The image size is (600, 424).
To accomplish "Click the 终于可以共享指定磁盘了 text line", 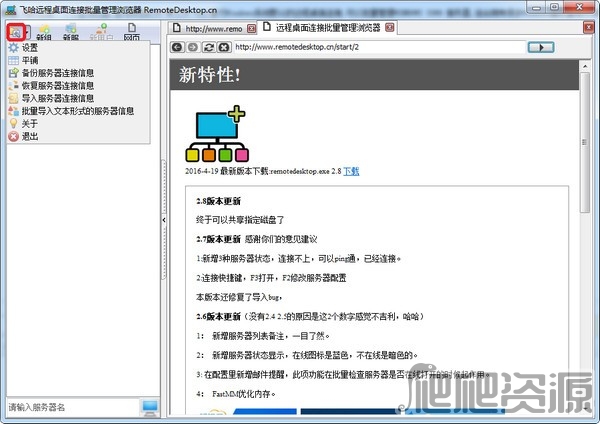I will (240, 220).
